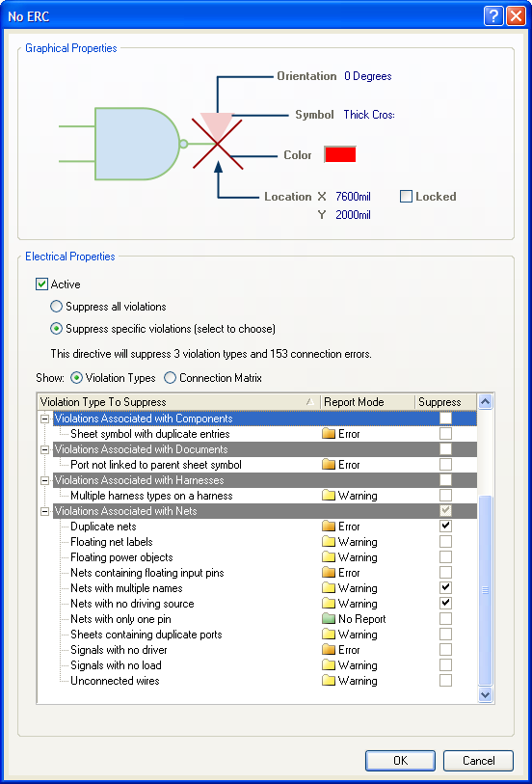Collapse Violations Associated with Nets group
The height and width of the screenshot is (784, 532).
[45, 511]
